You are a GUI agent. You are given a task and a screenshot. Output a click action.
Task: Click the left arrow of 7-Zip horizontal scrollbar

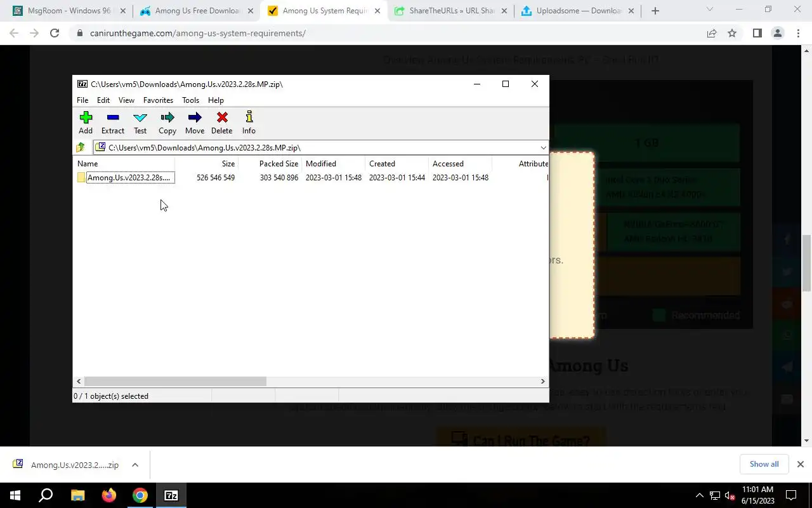point(79,381)
